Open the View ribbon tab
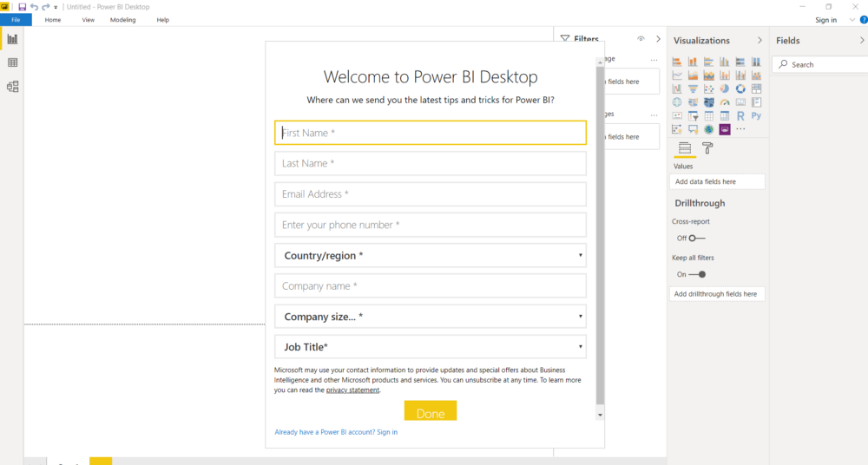The width and height of the screenshot is (868, 465). (x=88, y=20)
